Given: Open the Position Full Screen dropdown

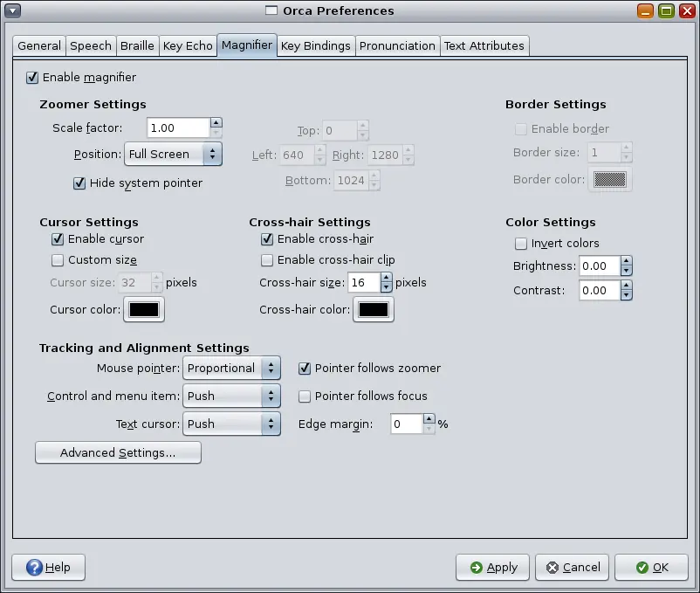Looking at the screenshot, I should [173, 154].
